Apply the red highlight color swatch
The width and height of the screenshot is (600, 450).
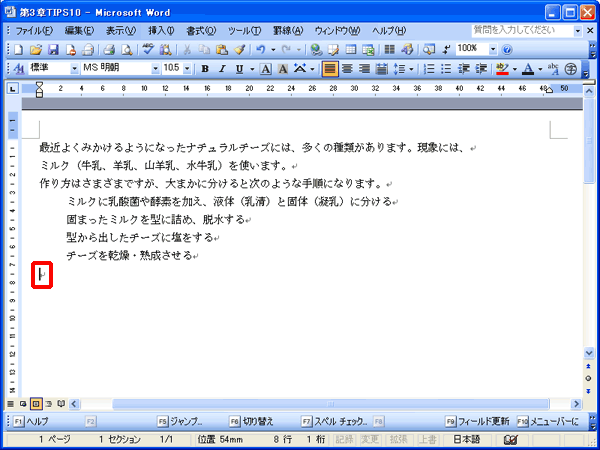pos(502,69)
